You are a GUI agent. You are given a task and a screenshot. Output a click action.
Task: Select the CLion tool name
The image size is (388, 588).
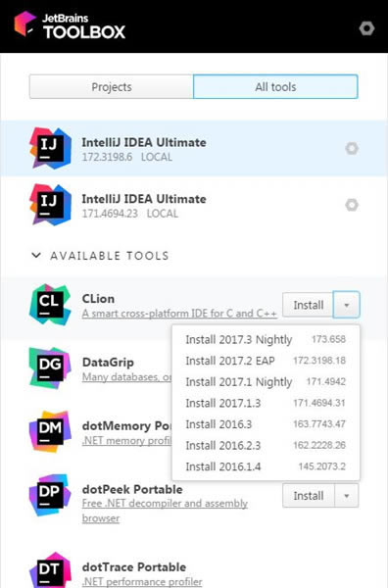[98, 299]
